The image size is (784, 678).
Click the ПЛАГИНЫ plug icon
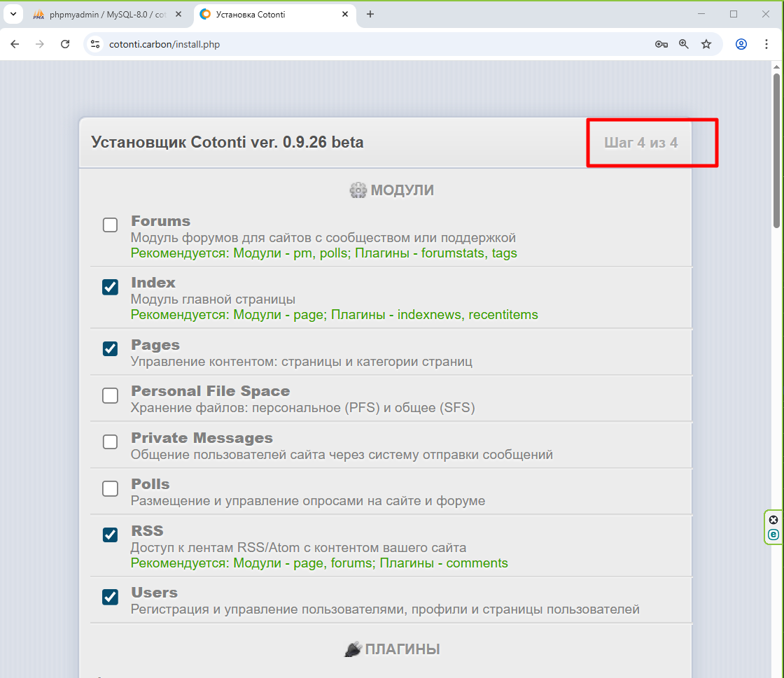click(353, 649)
